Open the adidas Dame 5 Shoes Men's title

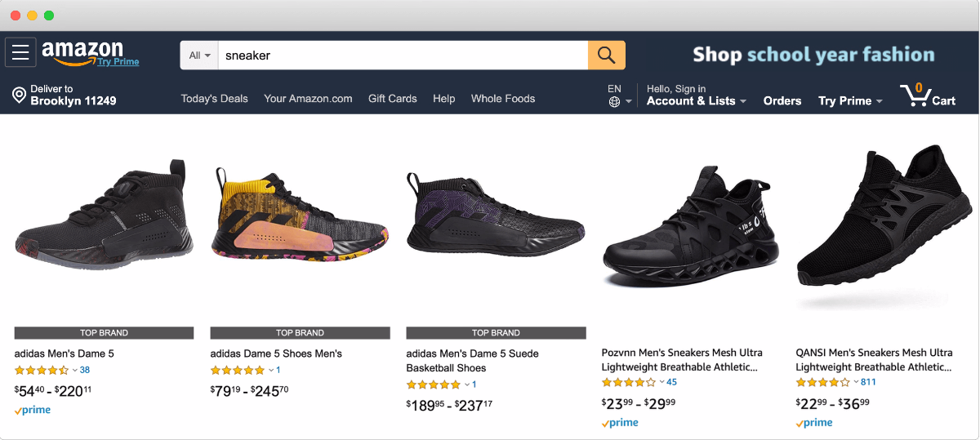(276, 353)
